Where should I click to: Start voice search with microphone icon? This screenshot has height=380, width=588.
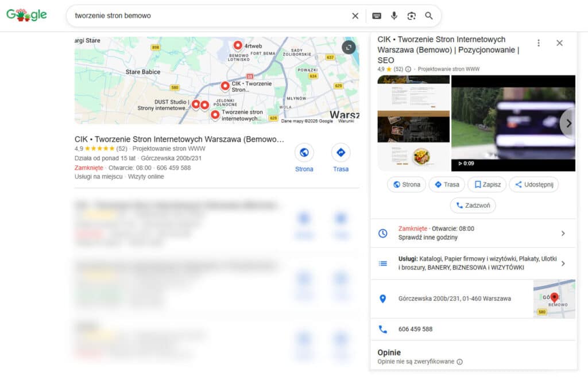[394, 15]
